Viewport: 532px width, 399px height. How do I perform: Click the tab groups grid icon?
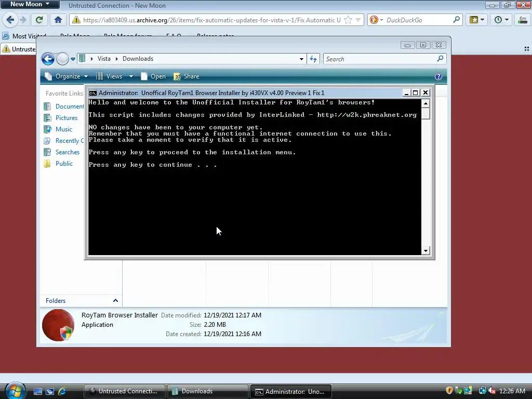(x=527, y=49)
